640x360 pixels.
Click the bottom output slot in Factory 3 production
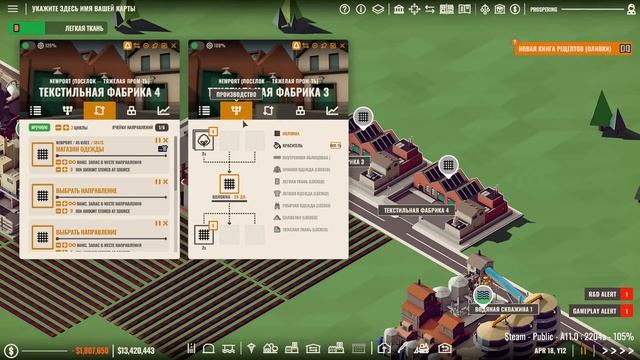click(204, 235)
